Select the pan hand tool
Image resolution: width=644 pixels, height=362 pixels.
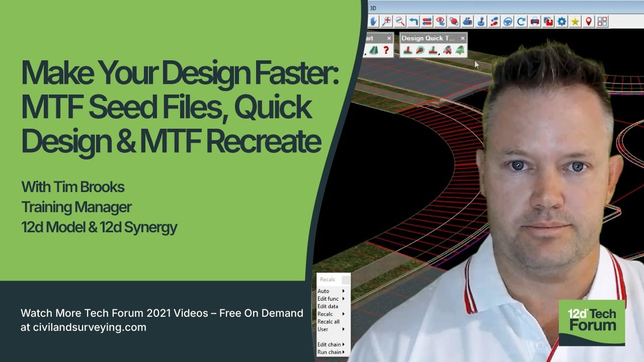(374, 21)
